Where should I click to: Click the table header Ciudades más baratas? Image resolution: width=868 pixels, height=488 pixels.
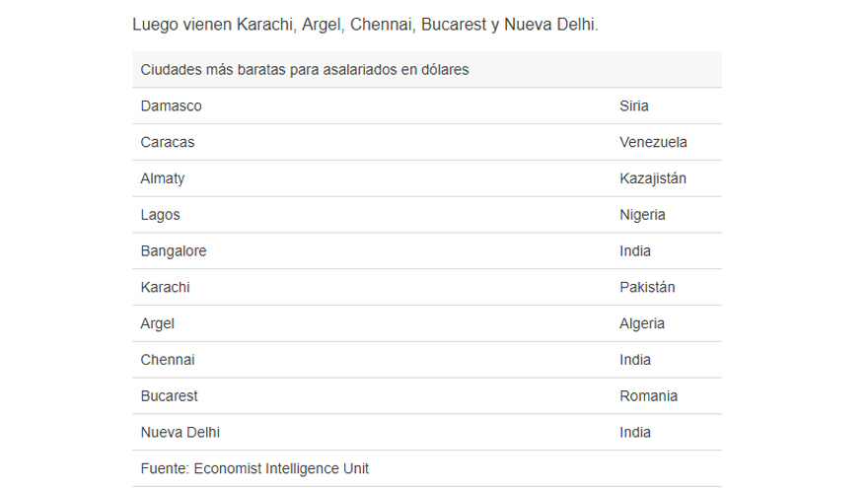(x=305, y=70)
